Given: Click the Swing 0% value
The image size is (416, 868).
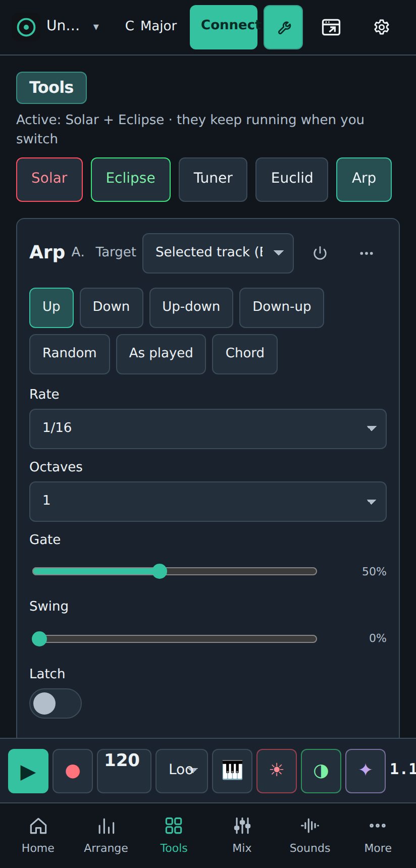Looking at the screenshot, I should coord(378,638).
